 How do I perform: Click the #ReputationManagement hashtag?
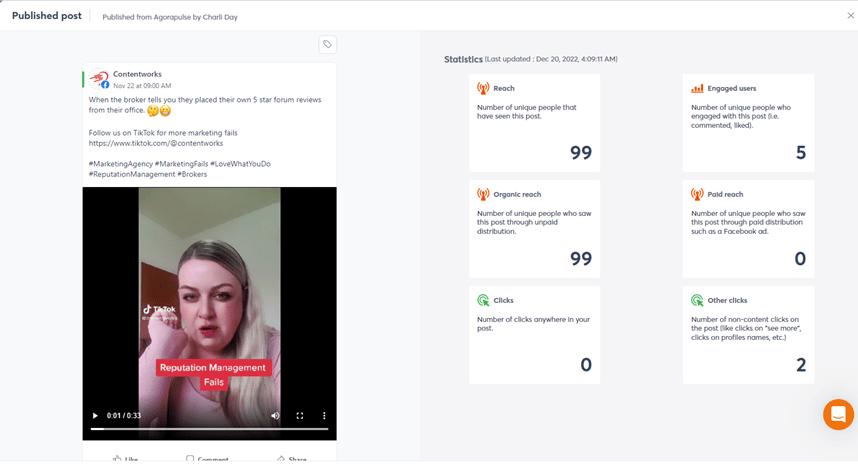point(132,174)
